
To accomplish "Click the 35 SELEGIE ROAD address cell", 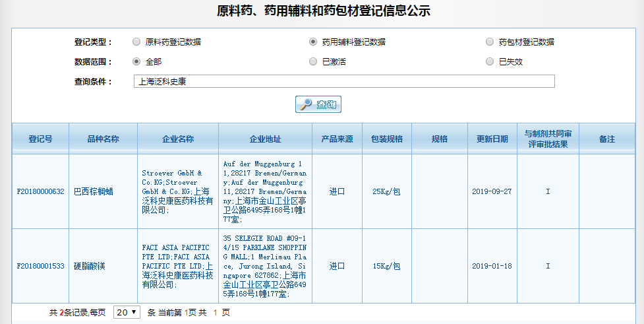I will 266,266.
